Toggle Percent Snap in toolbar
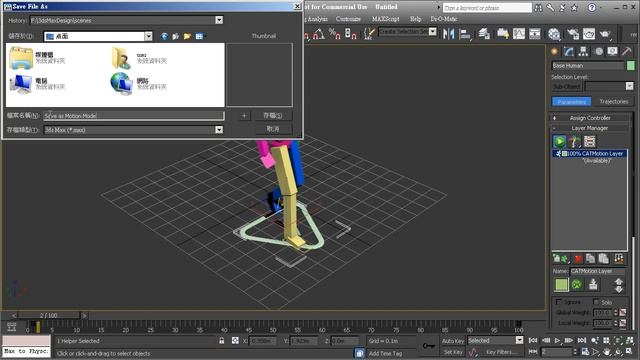The height and width of the screenshot is (360, 640). click(335, 34)
